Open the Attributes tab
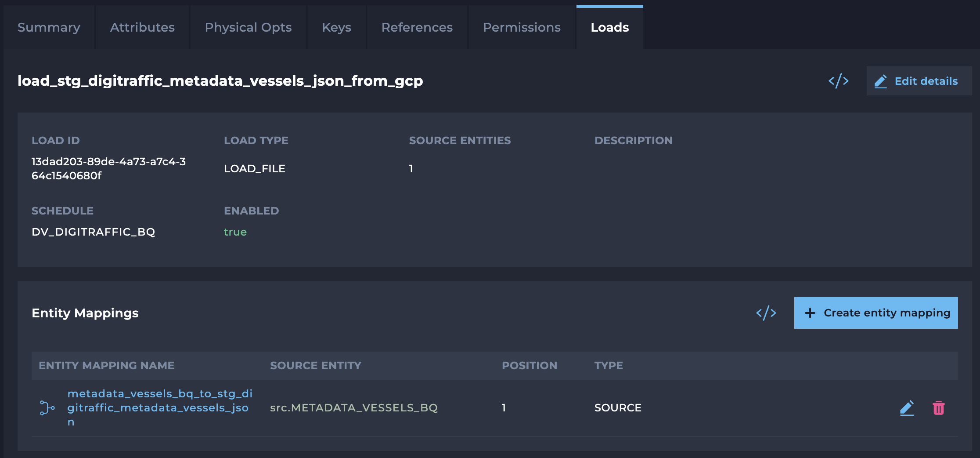 click(142, 27)
